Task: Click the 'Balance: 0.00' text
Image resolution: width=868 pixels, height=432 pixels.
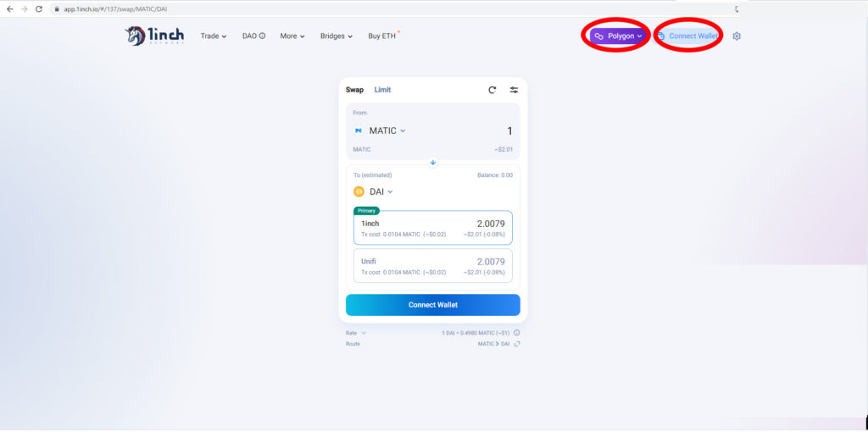Action: 495,175
